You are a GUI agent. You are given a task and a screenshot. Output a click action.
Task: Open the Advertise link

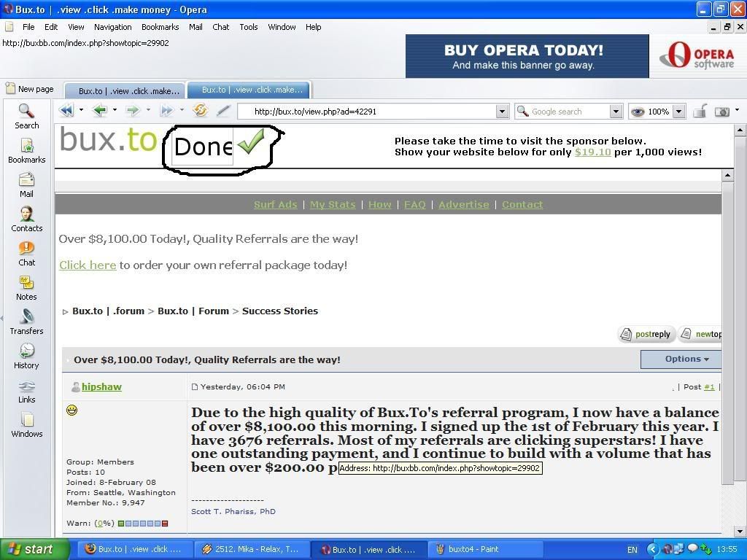click(464, 204)
